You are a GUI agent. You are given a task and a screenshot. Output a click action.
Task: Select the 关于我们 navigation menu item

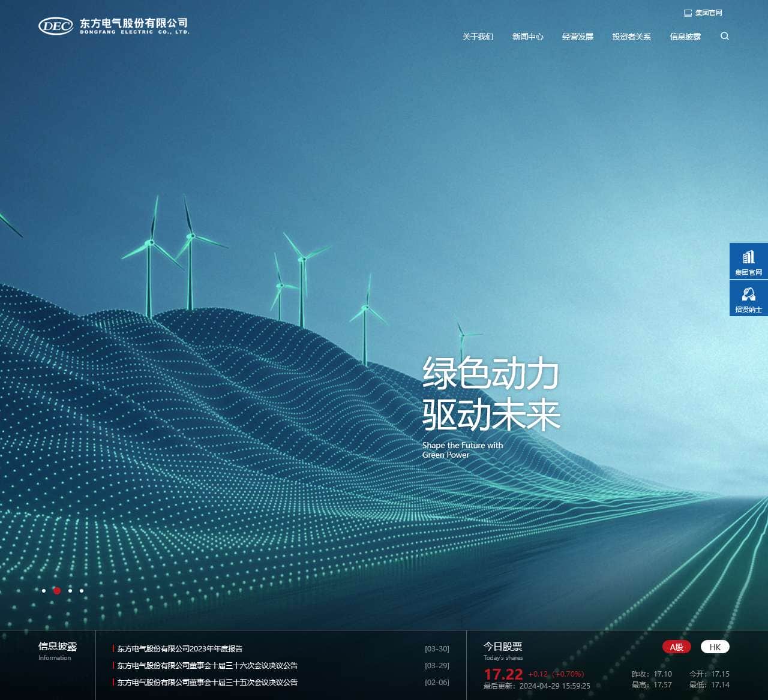[477, 37]
